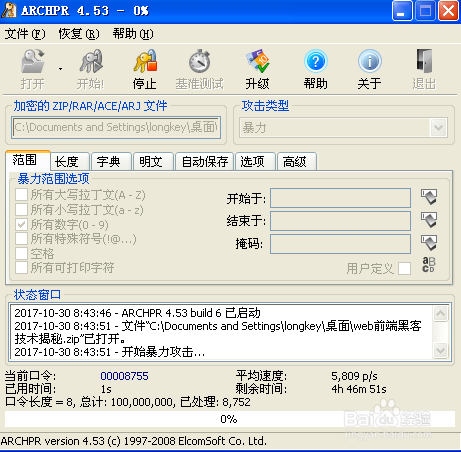Click the Start (开始!) keys icon

click(91, 61)
